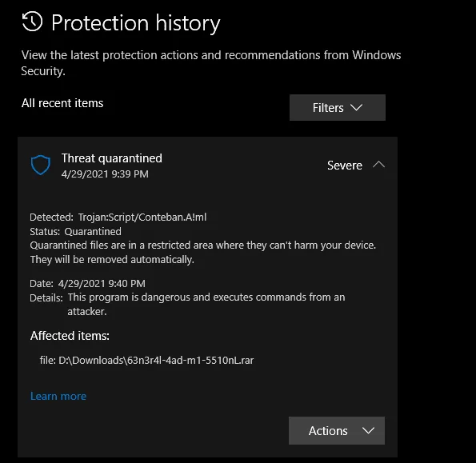The height and width of the screenshot is (463, 476).
Task: Click the down arrow inside Actions button
Action: pyautogui.click(x=368, y=430)
